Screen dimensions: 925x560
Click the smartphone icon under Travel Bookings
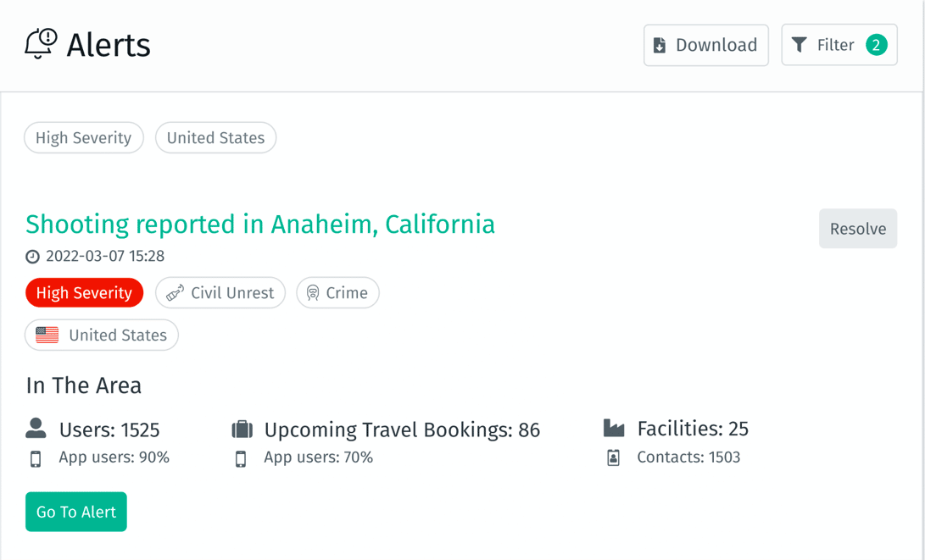click(x=242, y=457)
